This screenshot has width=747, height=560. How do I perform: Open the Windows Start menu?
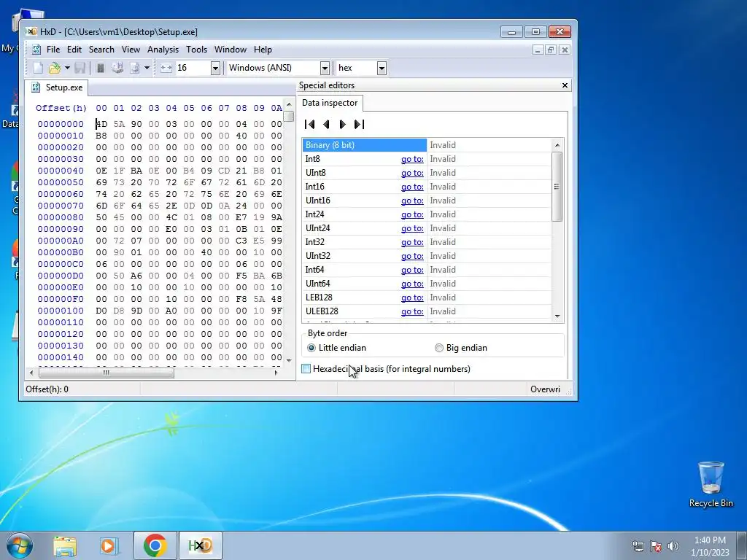point(19,545)
